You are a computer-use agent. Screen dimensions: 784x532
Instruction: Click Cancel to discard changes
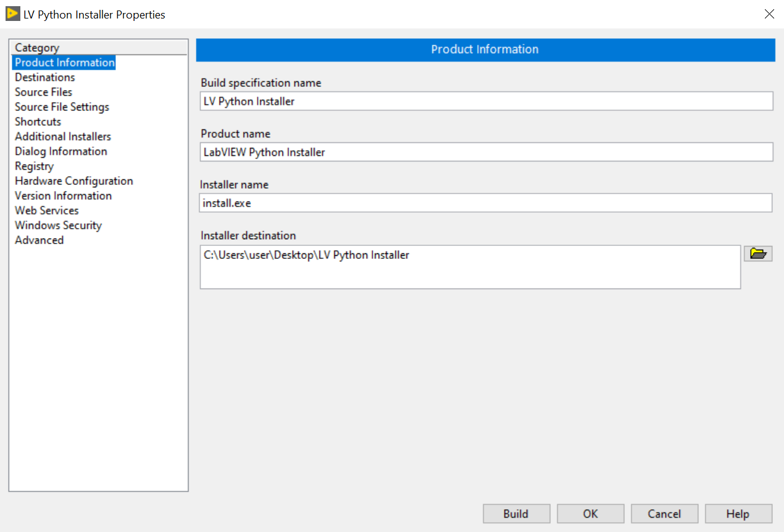coord(664,514)
